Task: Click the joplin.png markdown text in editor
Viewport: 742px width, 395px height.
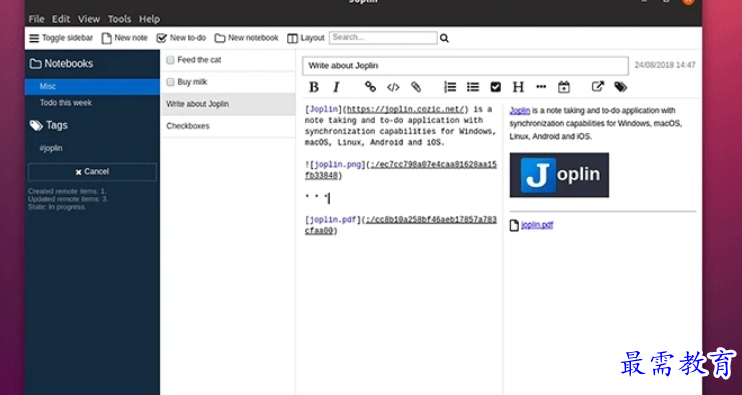Action: [x=338, y=165]
